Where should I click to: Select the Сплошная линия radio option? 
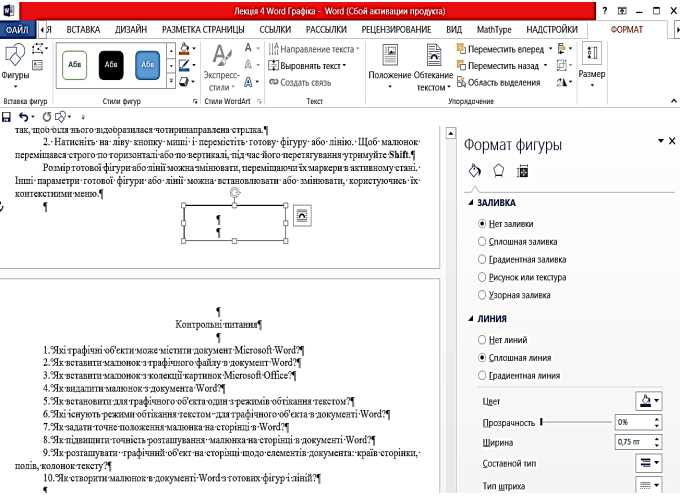[482, 357]
